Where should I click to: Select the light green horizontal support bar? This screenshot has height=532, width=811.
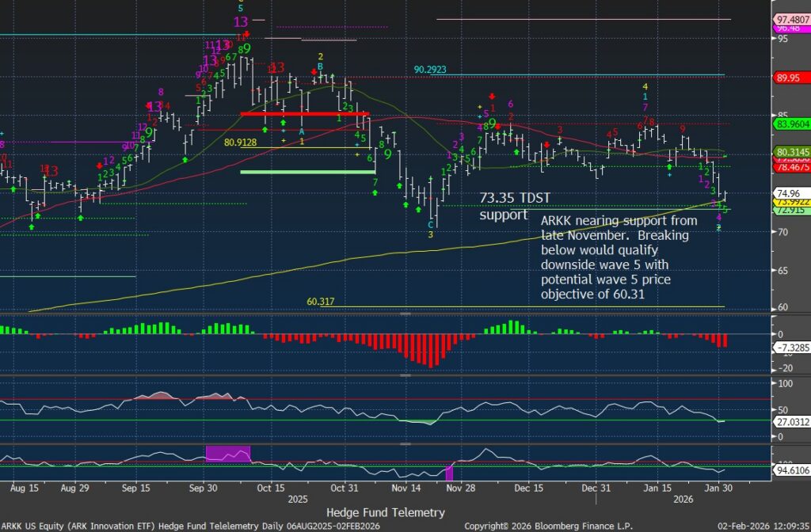(307, 171)
